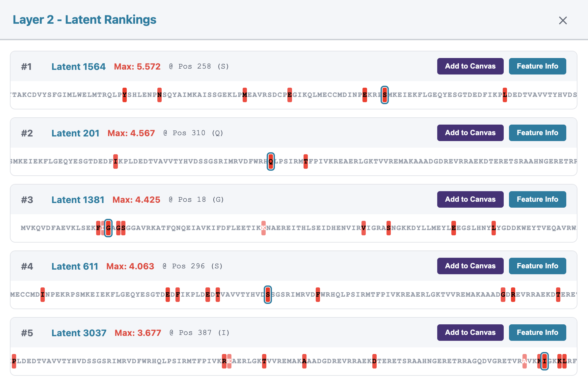Open Feature Info for Latent 1381

[537, 199]
